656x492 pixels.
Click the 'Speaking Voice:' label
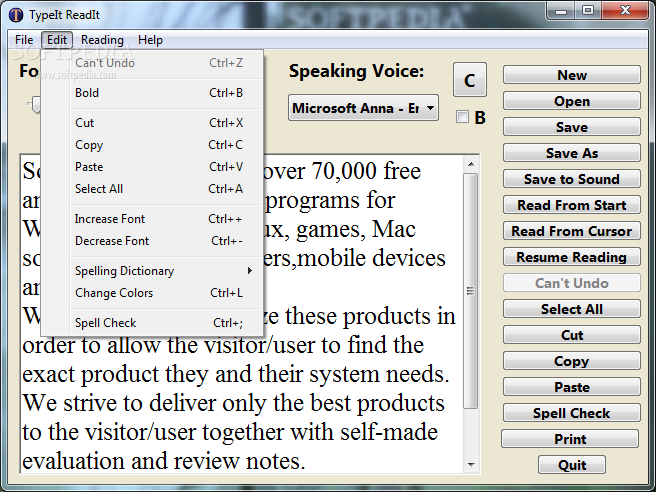pos(356,71)
